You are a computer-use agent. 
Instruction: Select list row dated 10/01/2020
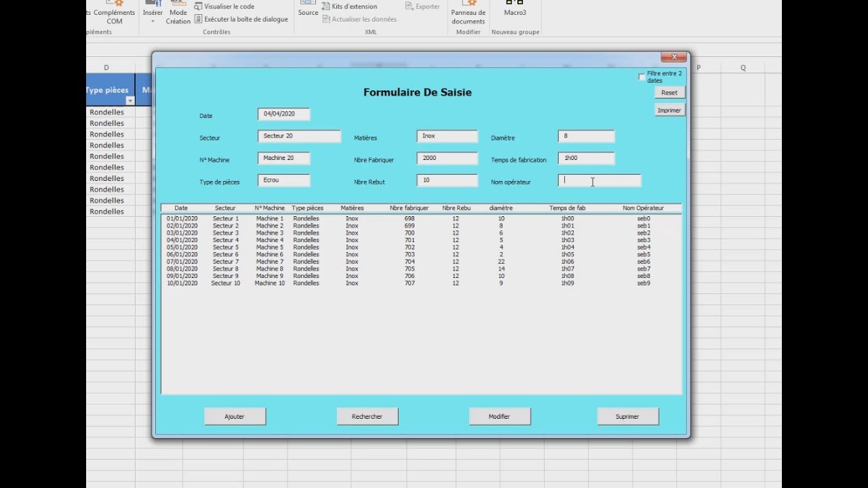click(420, 283)
